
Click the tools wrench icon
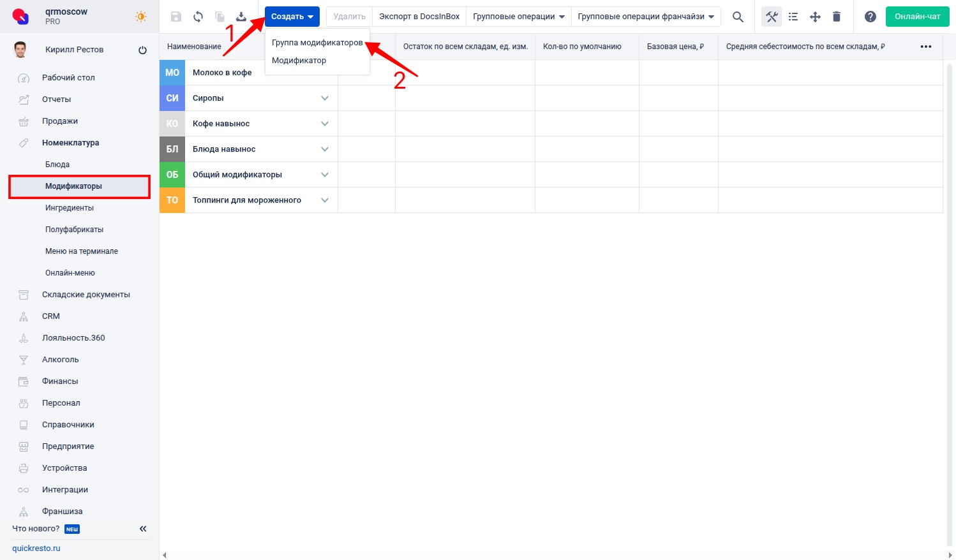coord(772,17)
